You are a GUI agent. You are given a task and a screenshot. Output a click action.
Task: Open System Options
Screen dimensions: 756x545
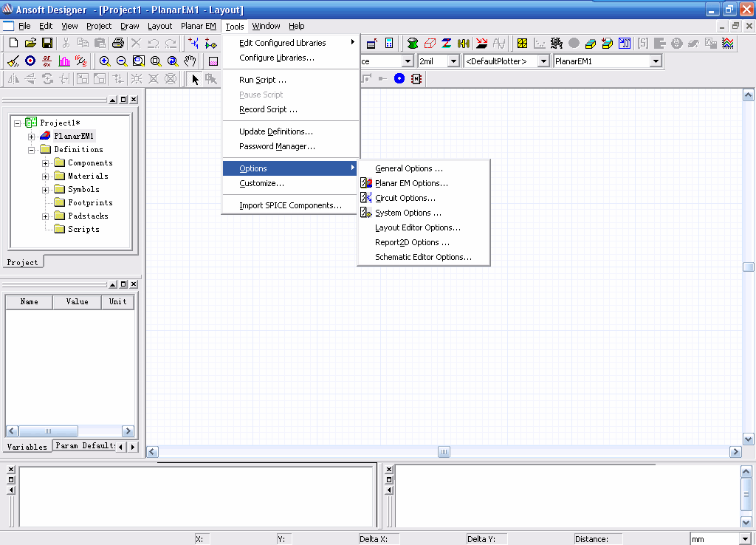coord(423,213)
